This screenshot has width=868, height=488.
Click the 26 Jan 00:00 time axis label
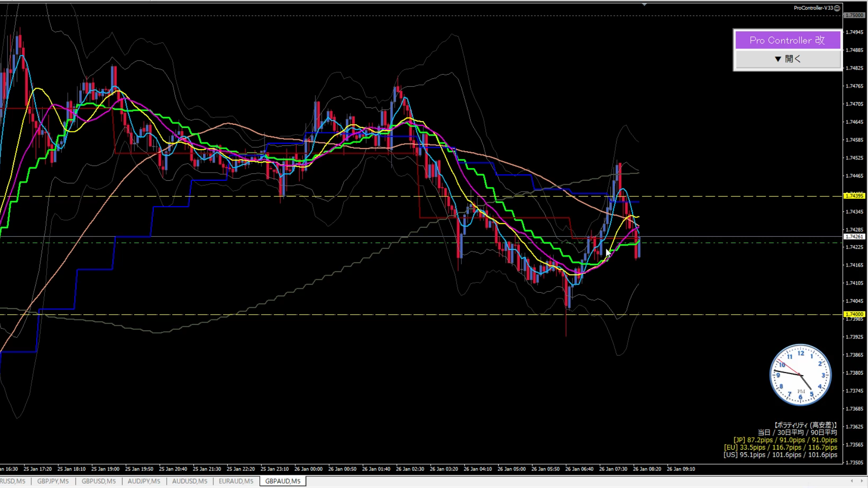[308, 469]
